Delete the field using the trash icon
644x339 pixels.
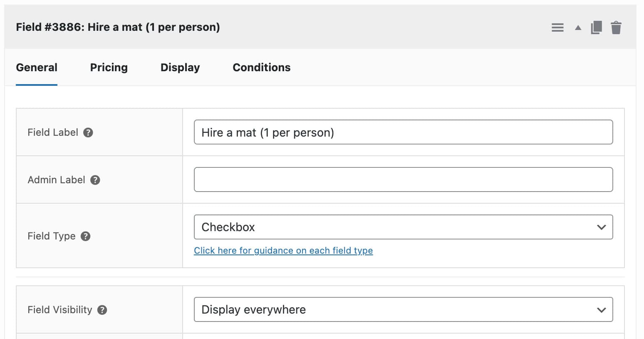(616, 27)
